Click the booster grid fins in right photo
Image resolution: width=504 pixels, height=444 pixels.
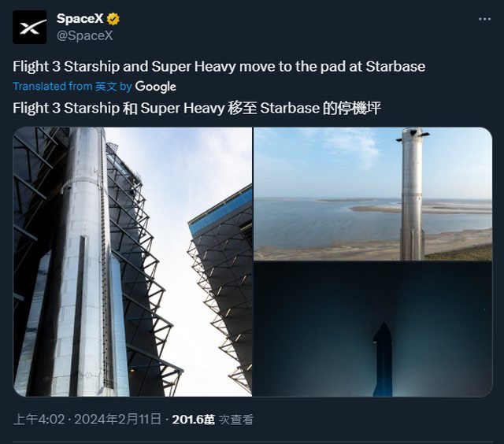point(413,135)
